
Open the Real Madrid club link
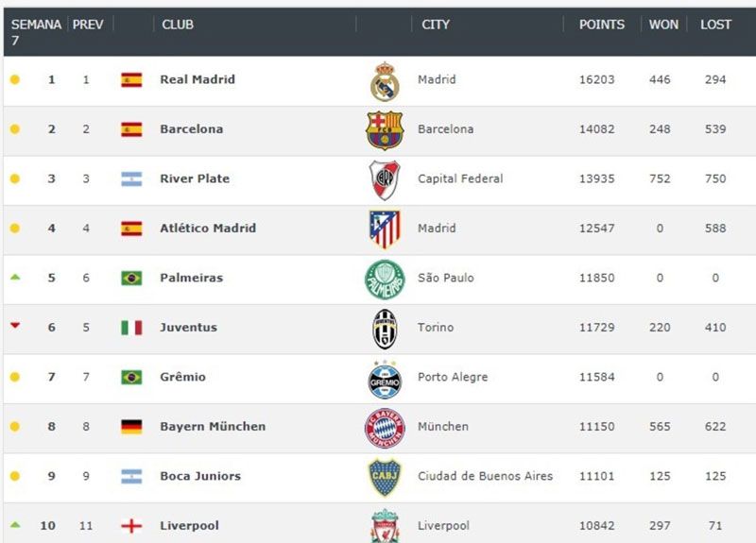coord(198,80)
